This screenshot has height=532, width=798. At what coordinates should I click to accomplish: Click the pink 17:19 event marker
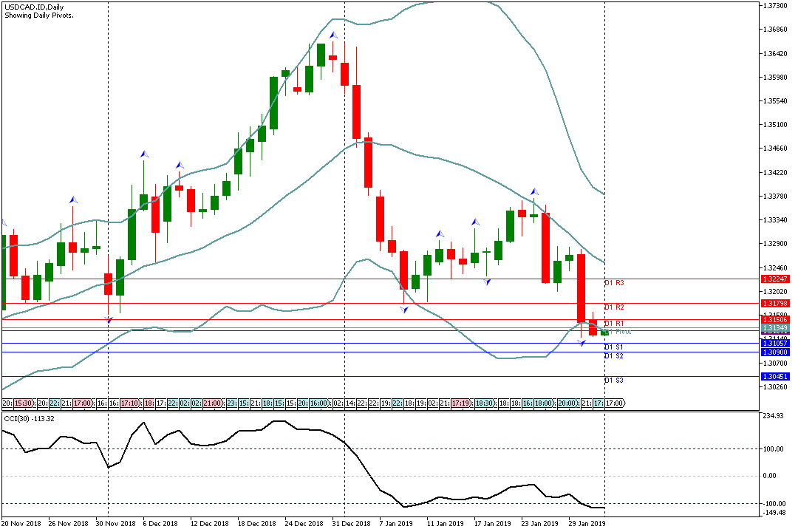(x=461, y=403)
